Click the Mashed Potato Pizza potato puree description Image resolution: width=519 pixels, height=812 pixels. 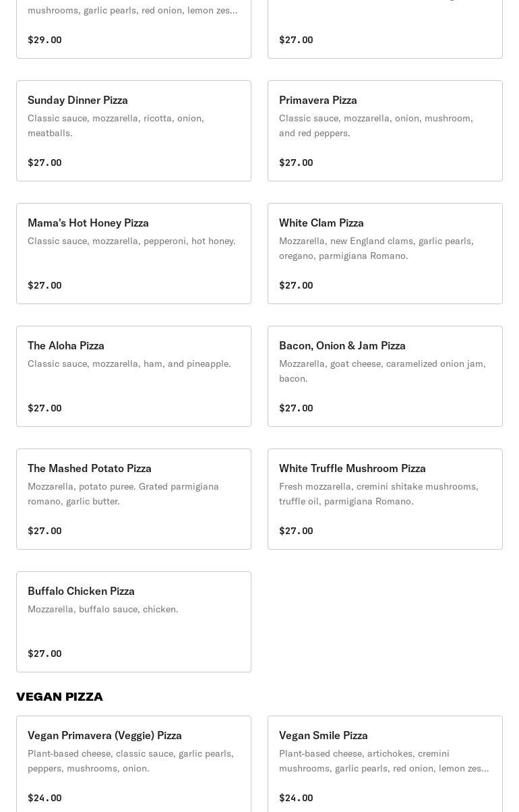pos(123,494)
